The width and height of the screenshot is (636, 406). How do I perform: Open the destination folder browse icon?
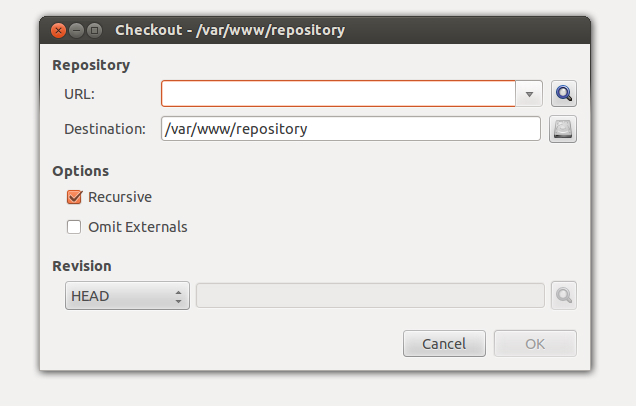(563, 129)
